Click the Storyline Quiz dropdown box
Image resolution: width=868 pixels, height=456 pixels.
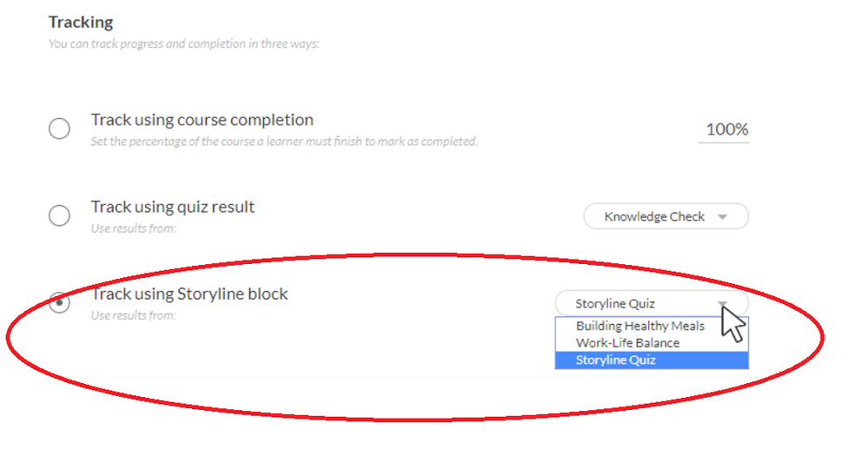click(652, 303)
